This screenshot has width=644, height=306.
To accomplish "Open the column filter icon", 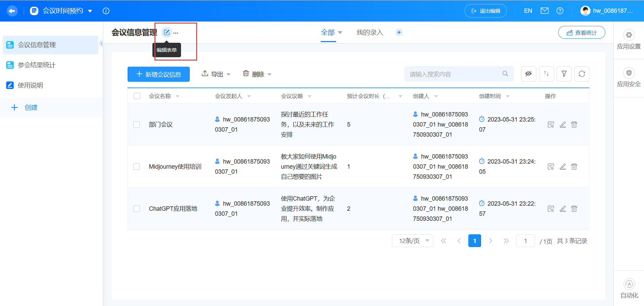I will (x=564, y=74).
